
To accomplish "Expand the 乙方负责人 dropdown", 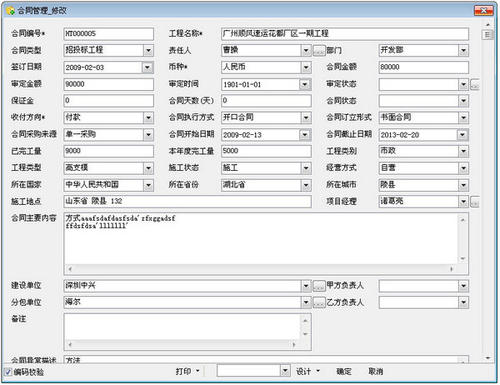I will click(463, 302).
